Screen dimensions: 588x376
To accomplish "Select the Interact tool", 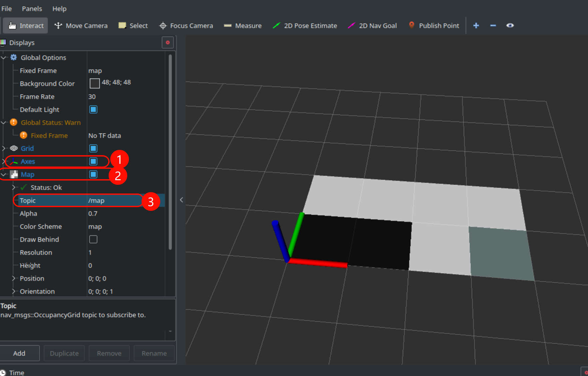I will 26,26.
